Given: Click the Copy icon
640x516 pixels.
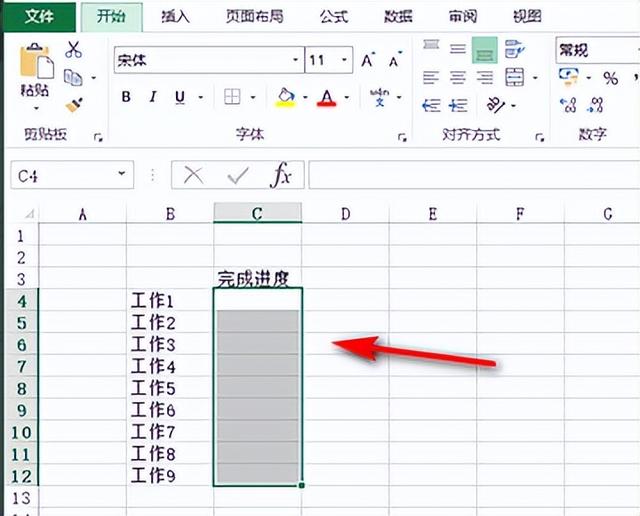Looking at the screenshot, I should pyautogui.click(x=73, y=78).
